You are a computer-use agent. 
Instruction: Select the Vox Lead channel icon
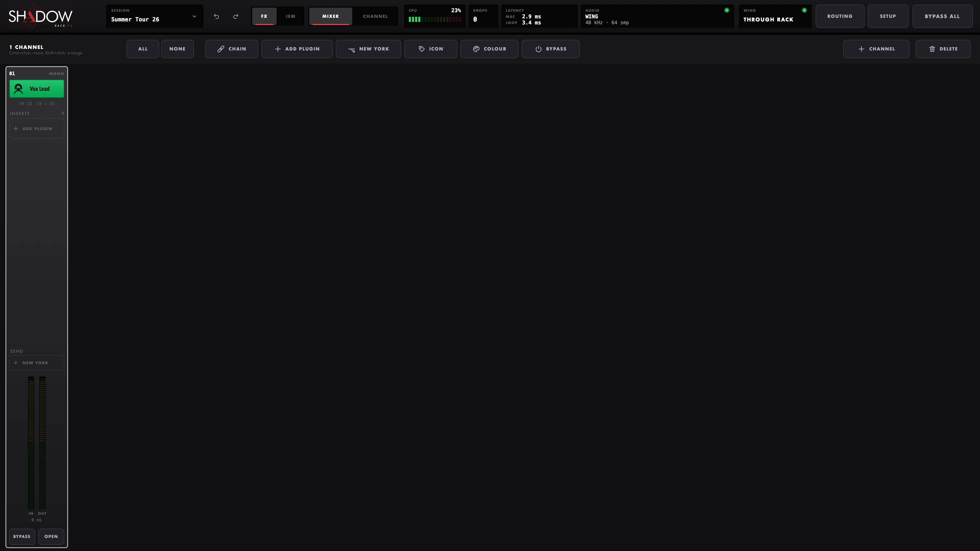(x=18, y=89)
